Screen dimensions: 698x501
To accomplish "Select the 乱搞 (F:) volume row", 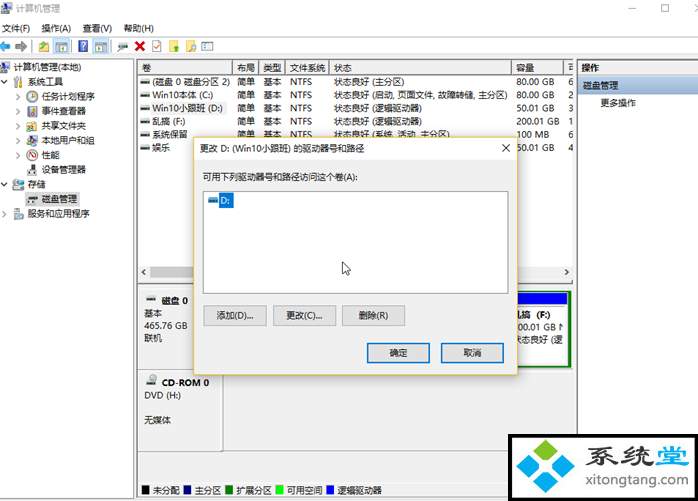I will pyautogui.click(x=356, y=121).
